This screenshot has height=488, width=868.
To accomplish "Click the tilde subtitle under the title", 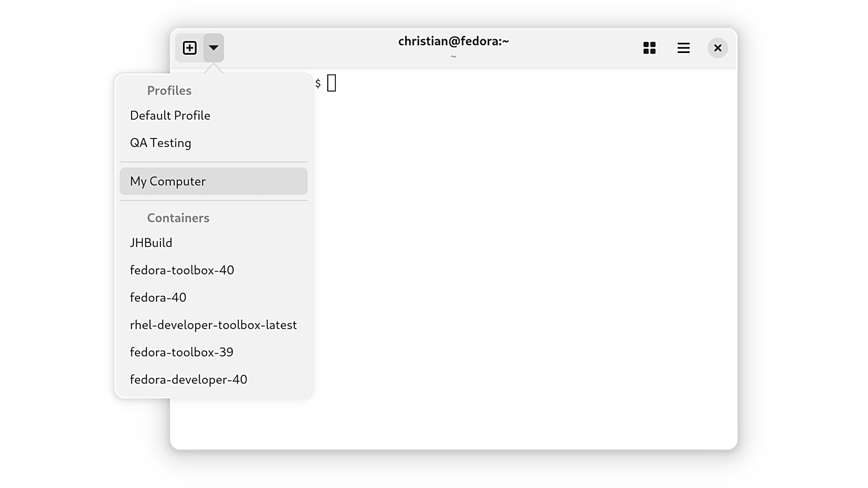I will [454, 57].
